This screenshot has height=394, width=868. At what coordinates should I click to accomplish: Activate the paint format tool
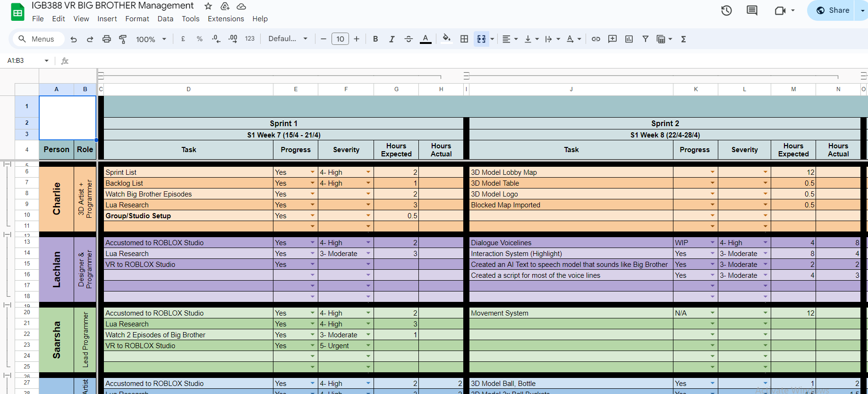click(x=123, y=39)
